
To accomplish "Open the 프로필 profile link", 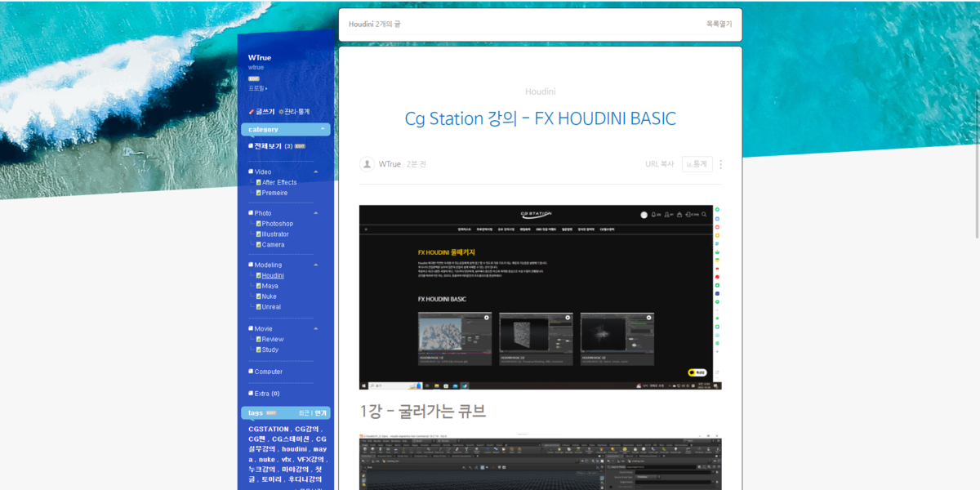I will 256,87.
